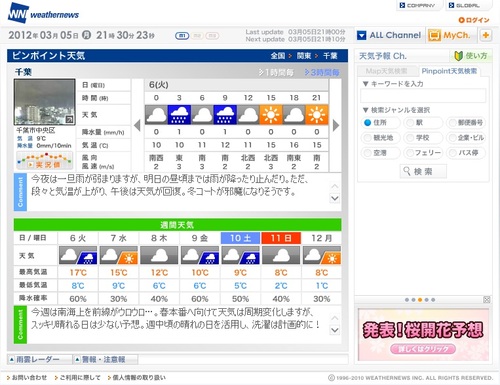Click the 全国 breadcrumb link

(278, 56)
